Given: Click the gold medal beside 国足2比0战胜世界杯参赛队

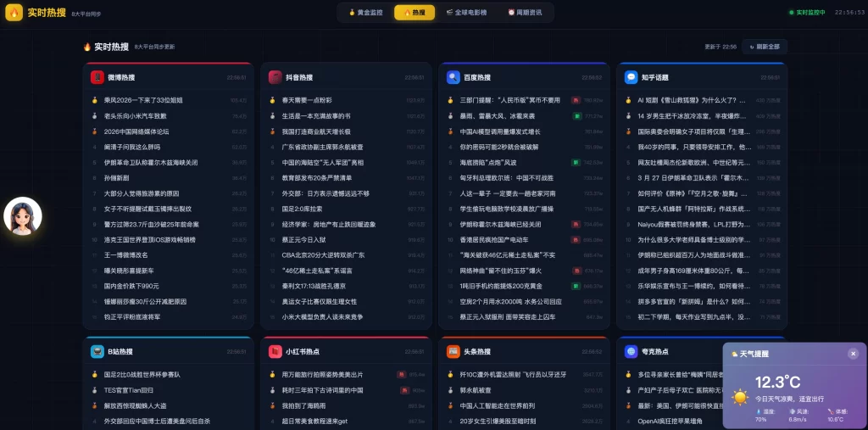Looking at the screenshot, I should 95,375.
